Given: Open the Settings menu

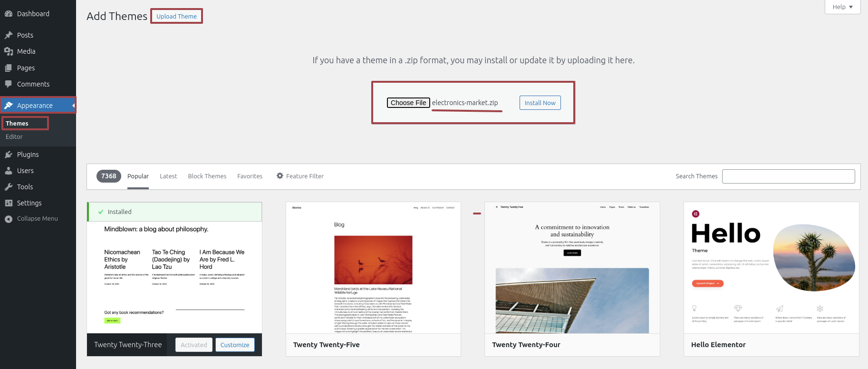Looking at the screenshot, I should point(38,203).
